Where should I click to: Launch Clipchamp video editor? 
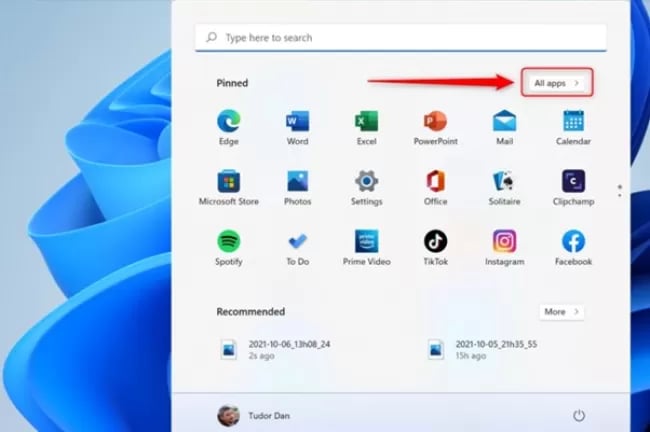pos(573,187)
